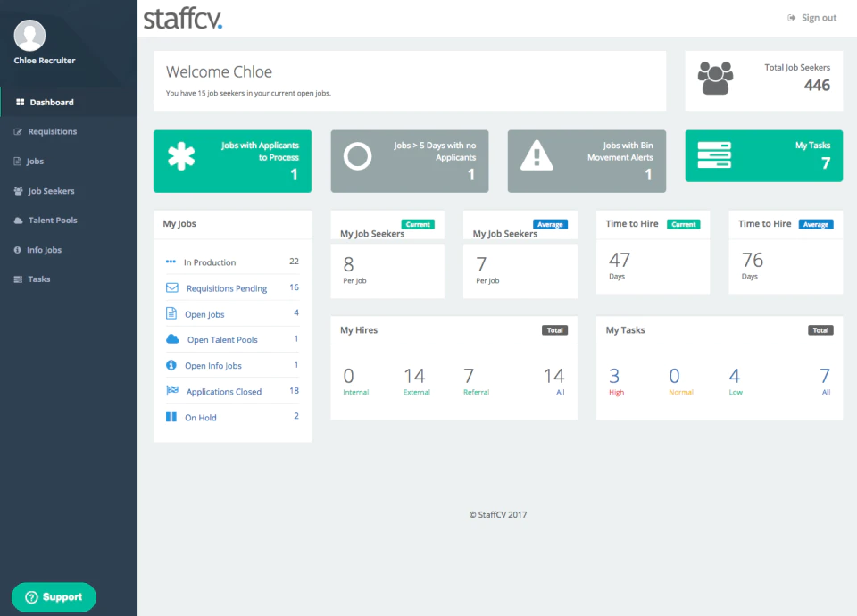The width and height of the screenshot is (857, 616).
Task: Click the warning triangle on Bin Movement Alerts card
Action: click(537, 155)
